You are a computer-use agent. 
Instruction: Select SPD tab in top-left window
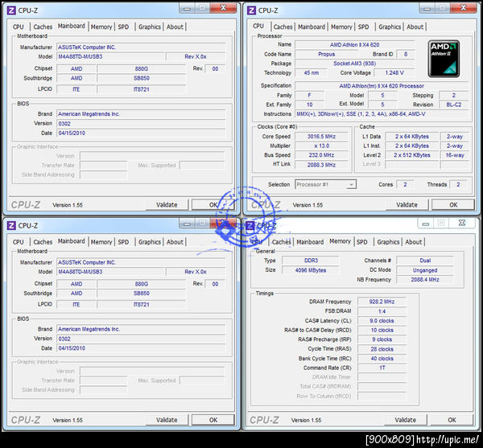click(x=123, y=27)
